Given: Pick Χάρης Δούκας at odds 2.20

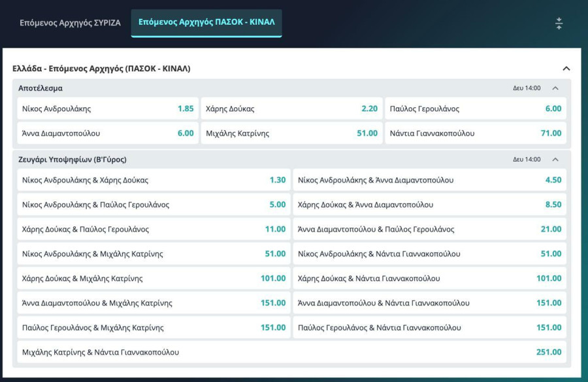Looking at the screenshot, I should (291, 109).
